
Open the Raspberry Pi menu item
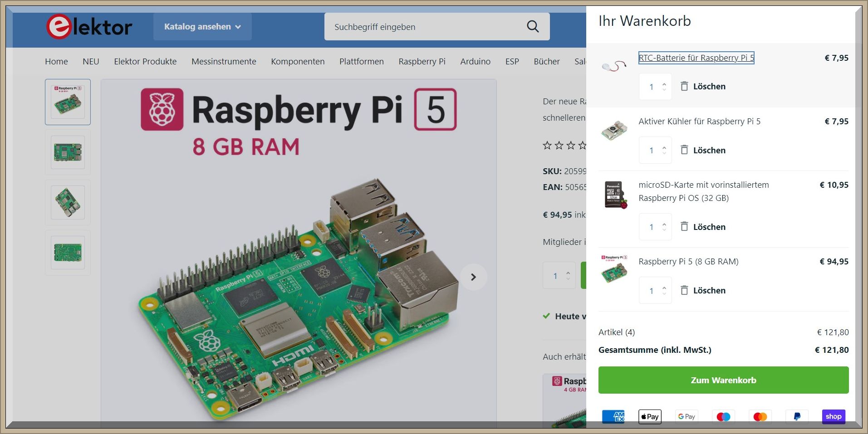[422, 61]
